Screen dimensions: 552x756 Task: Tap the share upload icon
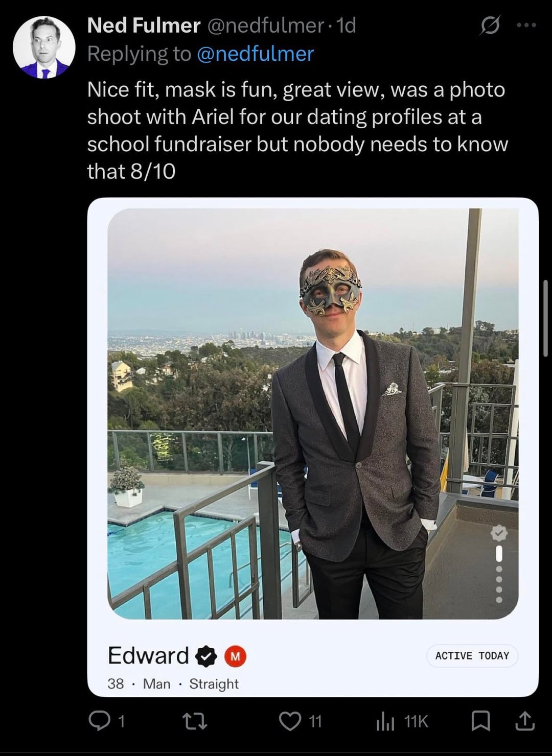point(525,721)
